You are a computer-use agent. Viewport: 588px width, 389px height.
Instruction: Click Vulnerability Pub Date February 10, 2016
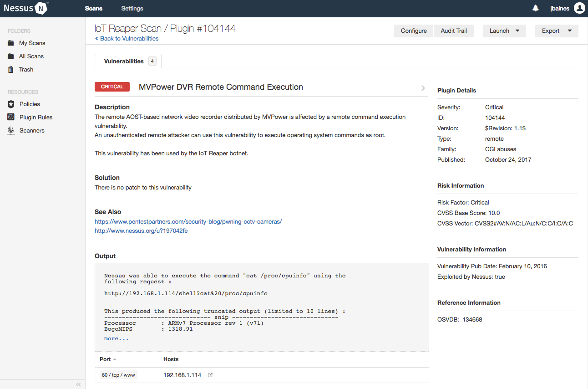coord(492,266)
